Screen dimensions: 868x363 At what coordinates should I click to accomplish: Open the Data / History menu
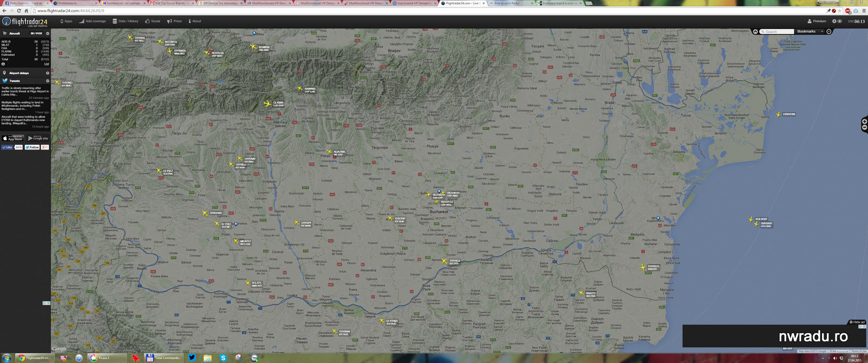[125, 21]
